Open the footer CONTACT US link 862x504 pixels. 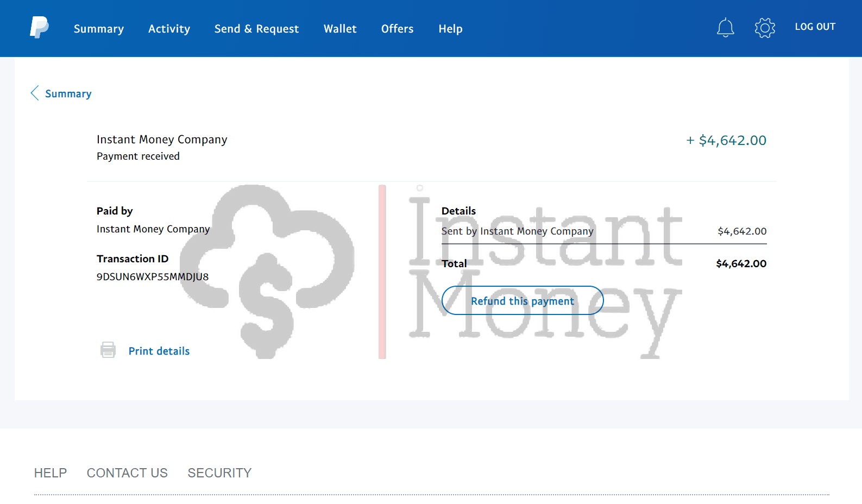pos(127,473)
